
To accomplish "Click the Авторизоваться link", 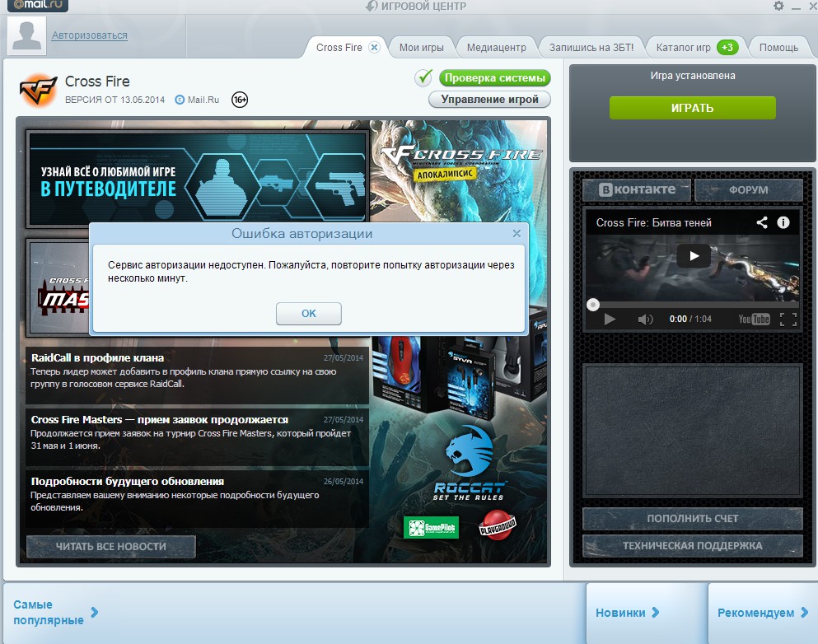I will [x=89, y=35].
